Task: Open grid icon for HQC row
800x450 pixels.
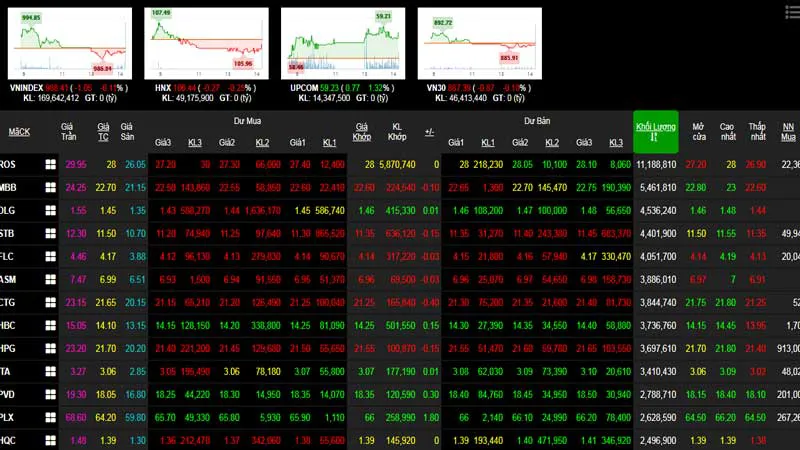Action: [x=51, y=440]
